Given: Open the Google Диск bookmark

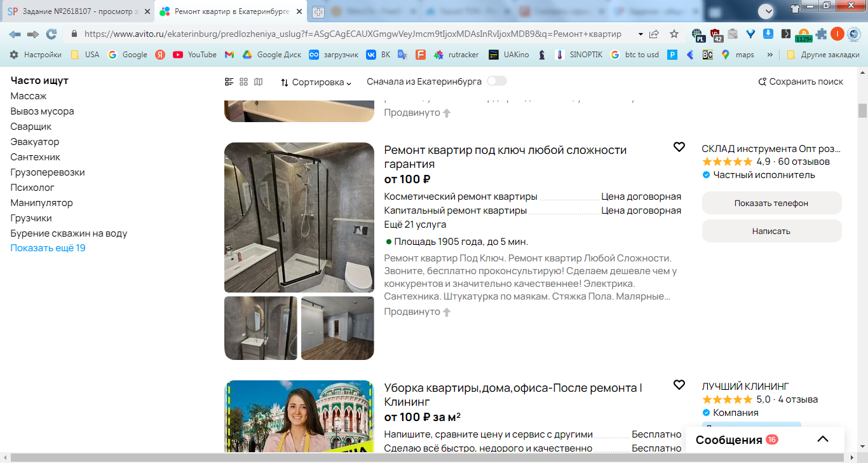Looking at the screenshot, I should pyautogui.click(x=272, y=55).
